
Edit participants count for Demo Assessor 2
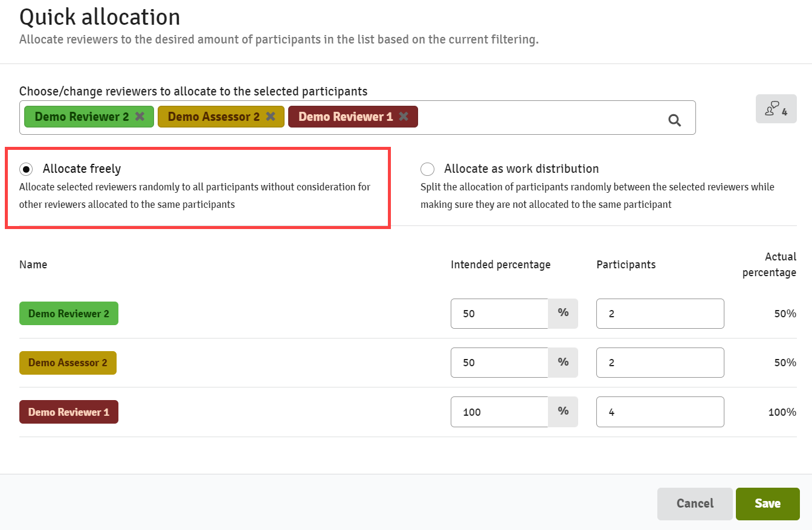coord(660,363)
